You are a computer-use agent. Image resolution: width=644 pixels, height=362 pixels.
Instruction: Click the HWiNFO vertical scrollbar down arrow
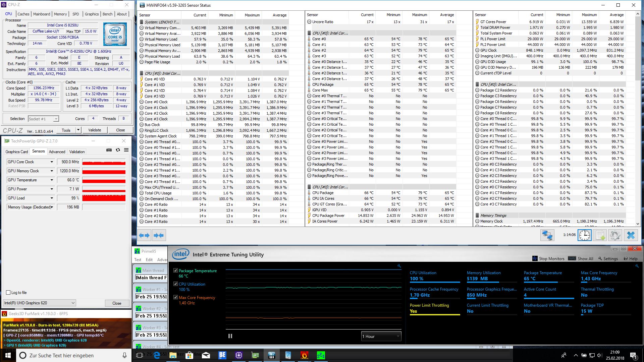coord(638,224)
